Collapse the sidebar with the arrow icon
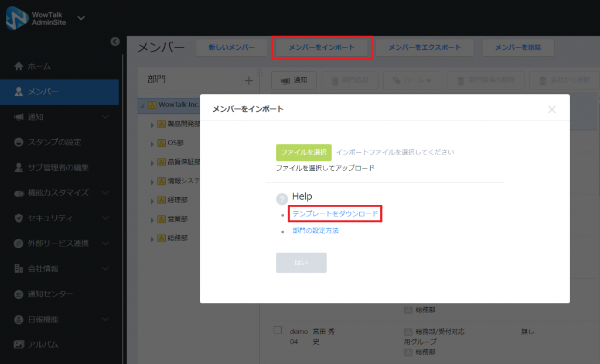The width and height of the screenshot is (600, 364). [115, 42]
